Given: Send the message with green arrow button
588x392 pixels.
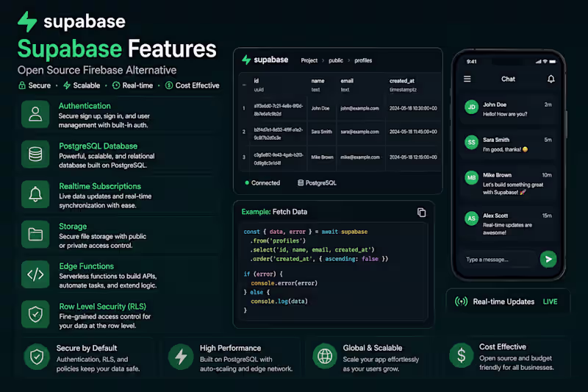Looking at the screenshot, I should (548, 259).
